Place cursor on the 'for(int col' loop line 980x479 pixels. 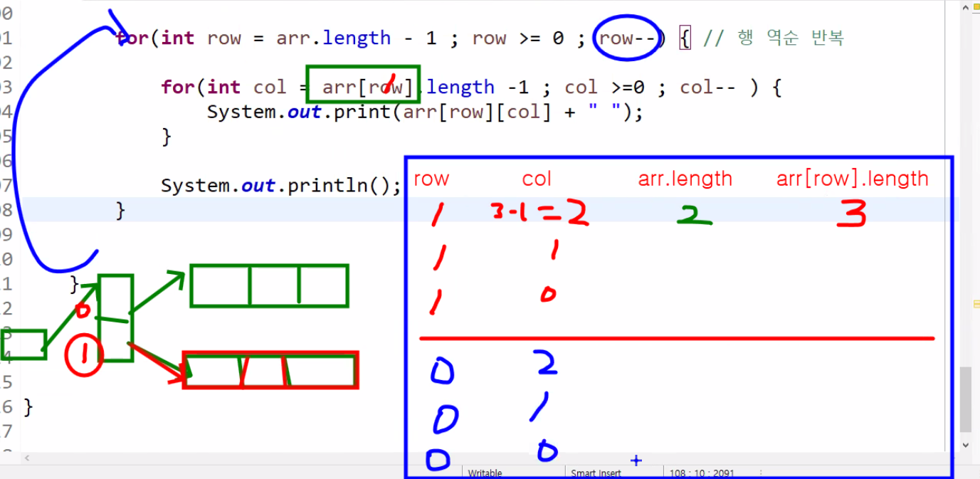(472, 88)
